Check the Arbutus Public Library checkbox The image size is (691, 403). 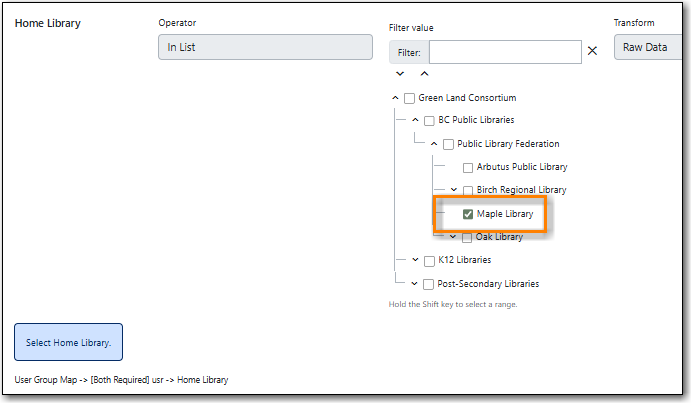tap(467, 167)
